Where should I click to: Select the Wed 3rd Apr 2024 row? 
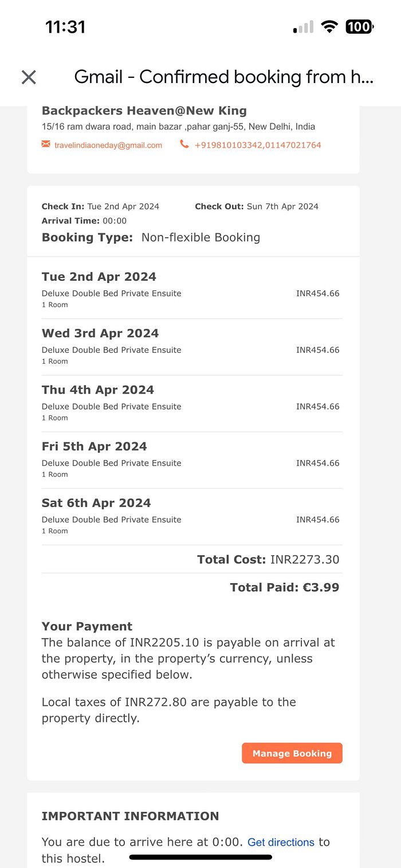(x=191, y=346)
